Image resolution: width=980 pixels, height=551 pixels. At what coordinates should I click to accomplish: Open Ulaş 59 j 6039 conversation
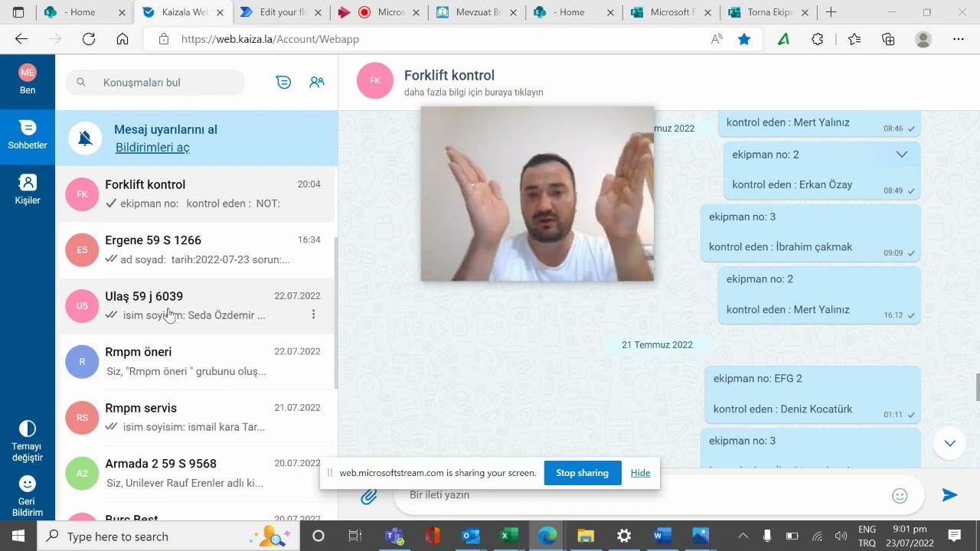196,305
